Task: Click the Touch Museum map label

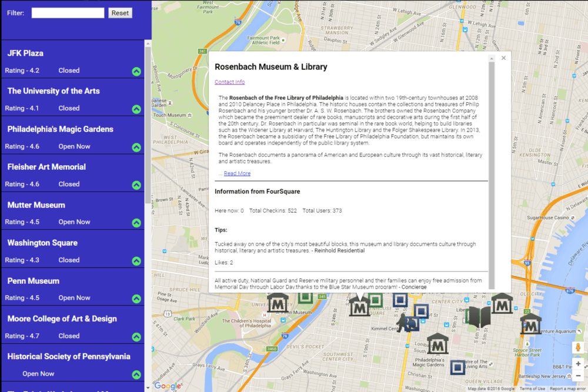Action: tap(169, 115)
